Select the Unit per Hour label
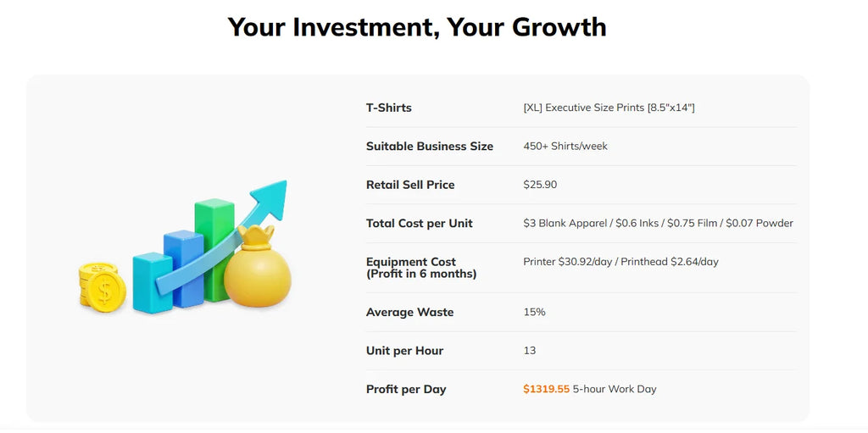This screenshot has width=868, height=433. pyautogui.click(x=404, y=351)
